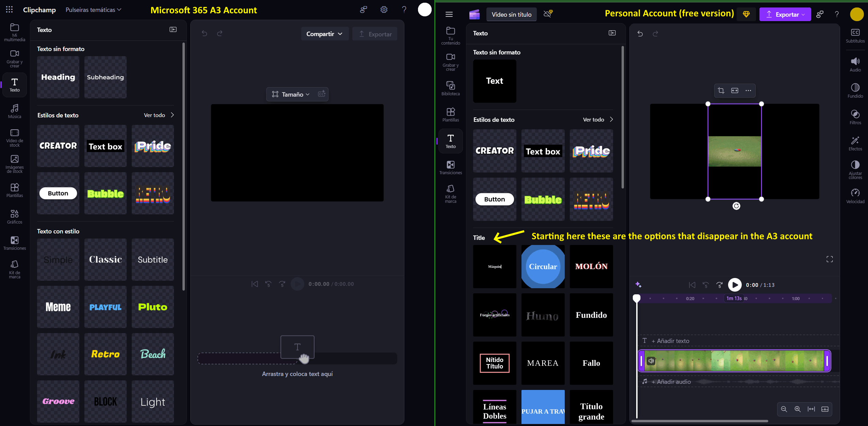Click + Añadir audio on the timeline
The image size is (868, 426).
click(671, 381)
